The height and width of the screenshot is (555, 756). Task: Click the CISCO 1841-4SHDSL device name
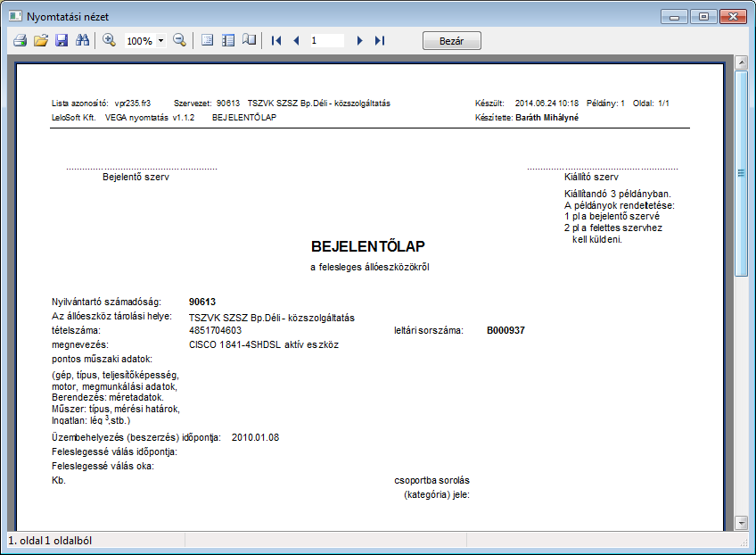click(x=264, y=344)
